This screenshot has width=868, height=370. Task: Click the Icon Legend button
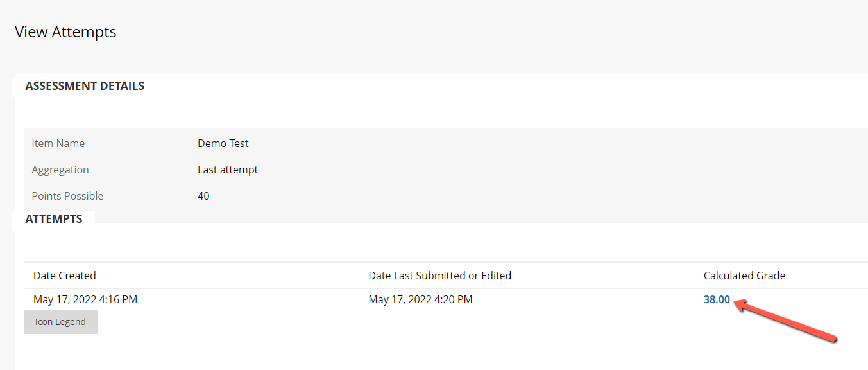point(60,322)
